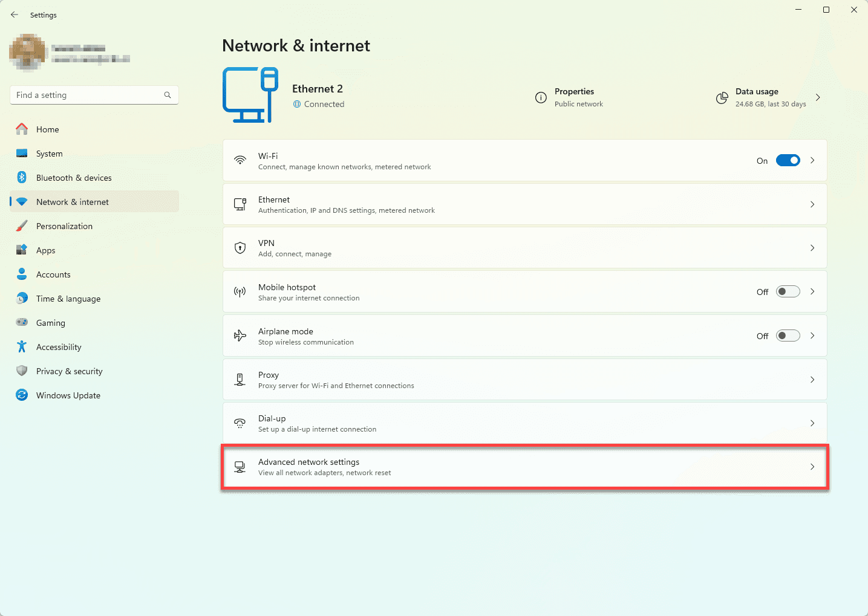The height and width of the screenshot is (616, 868).
Task: Click the Network & internet wifi icon in sidebar
Action: click(x=22, y=202)
